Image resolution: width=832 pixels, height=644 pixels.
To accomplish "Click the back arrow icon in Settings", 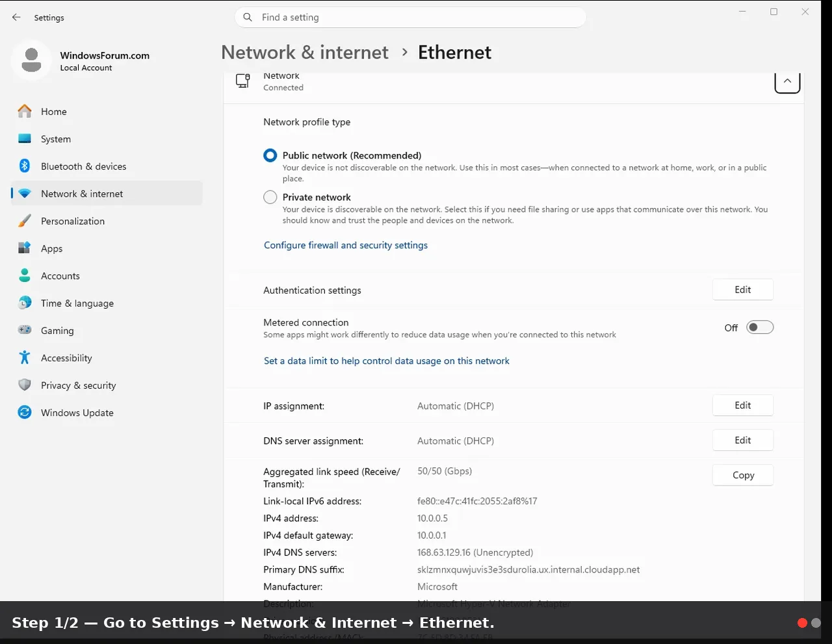I will [16, 18].
